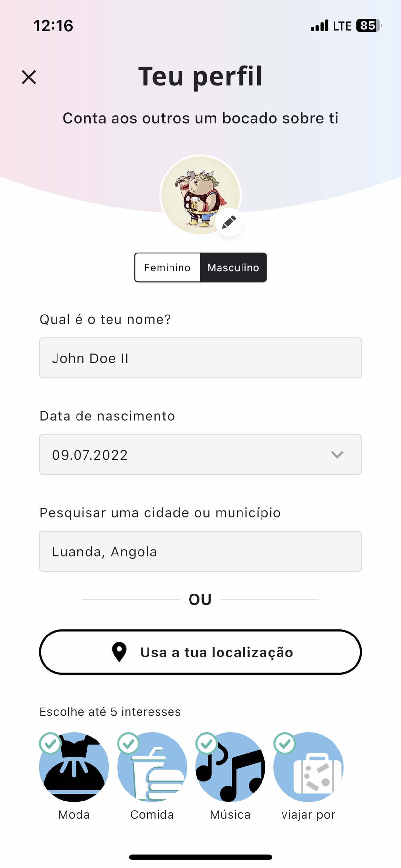This screenshot has width=401, height=868.
Task: Select the Masculino gender option
Action: click(233, 268)
